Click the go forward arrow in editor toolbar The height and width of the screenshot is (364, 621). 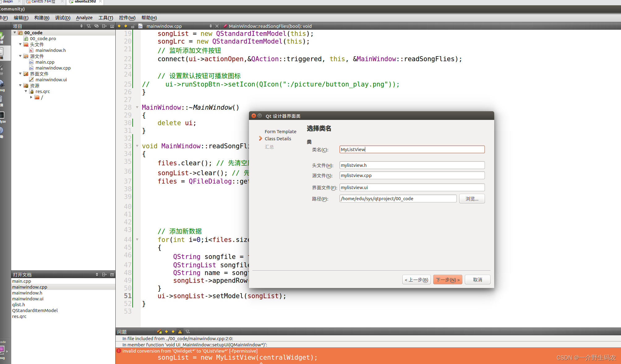(x=126, y=26)
